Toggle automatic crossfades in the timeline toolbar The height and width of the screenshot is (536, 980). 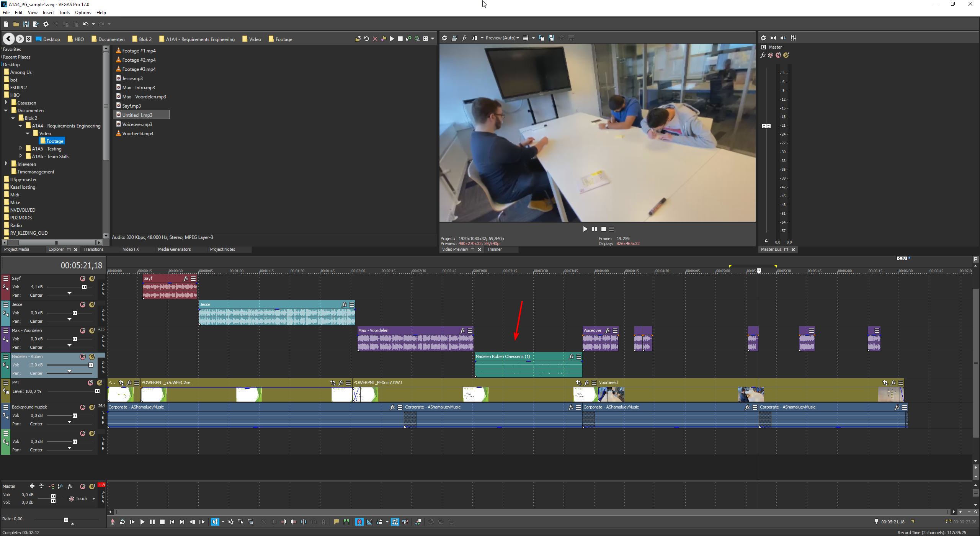(x=369, y=522)
